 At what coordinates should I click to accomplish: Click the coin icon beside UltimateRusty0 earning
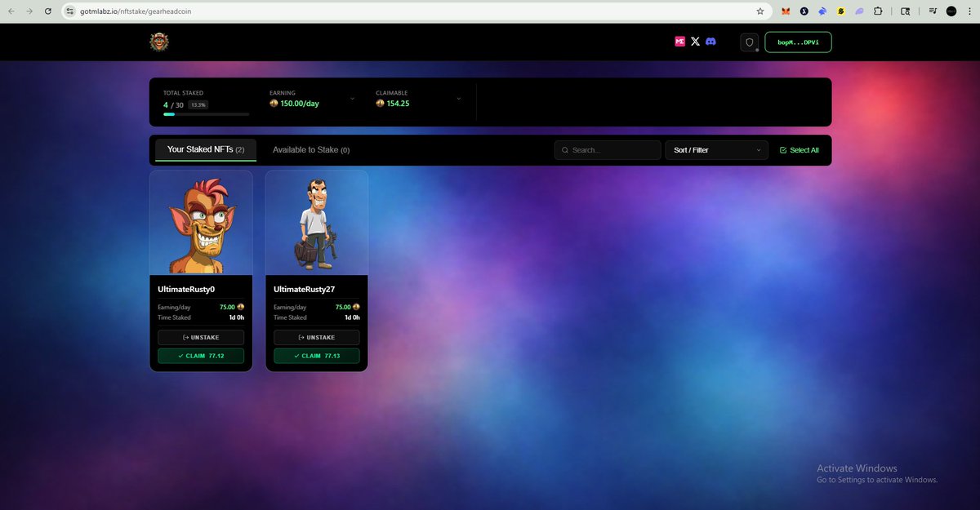point(241,307)
